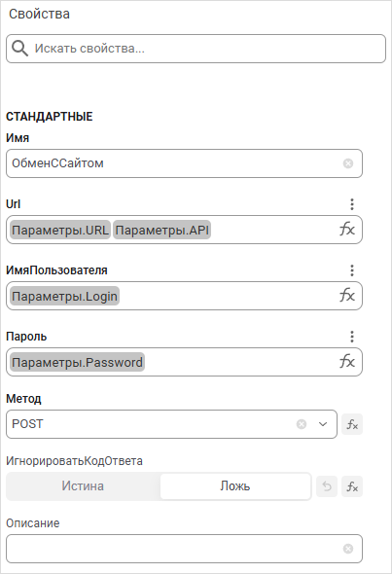Clear the Описание field with its clear icon

[x=348, y=549]
